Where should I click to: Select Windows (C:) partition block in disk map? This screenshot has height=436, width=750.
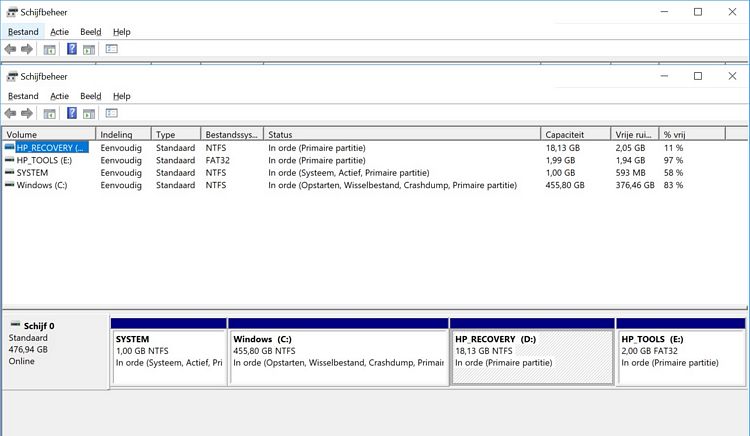coord(339,352)
